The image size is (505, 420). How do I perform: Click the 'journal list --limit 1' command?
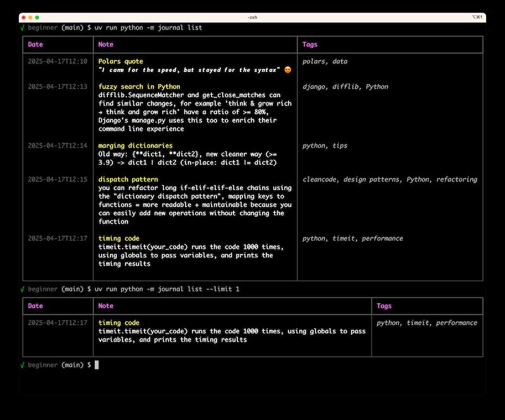[167, 289]
